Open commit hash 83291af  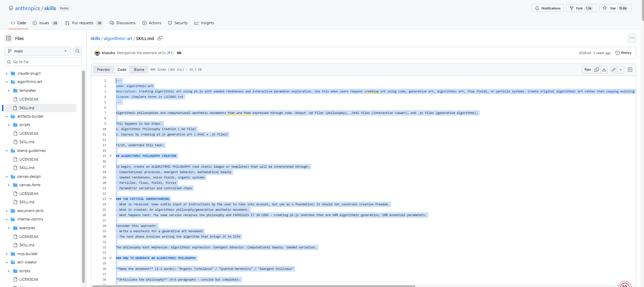point(585,53)
